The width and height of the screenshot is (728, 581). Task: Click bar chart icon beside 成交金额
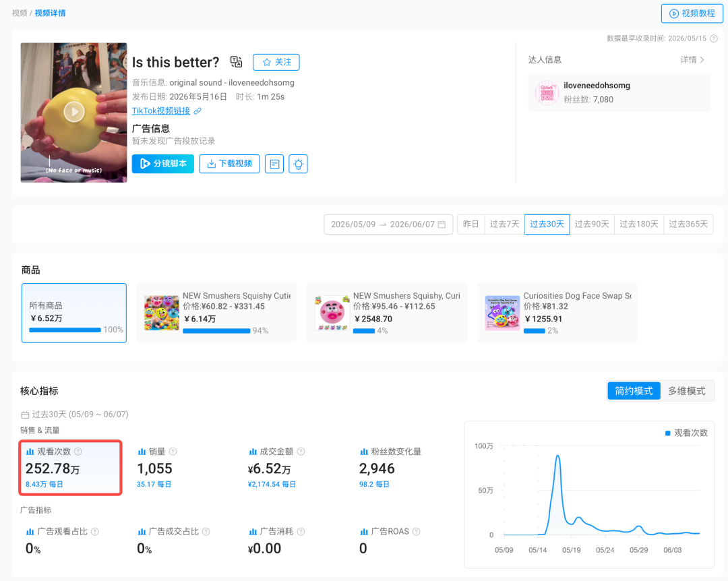(x=253, y=452)
